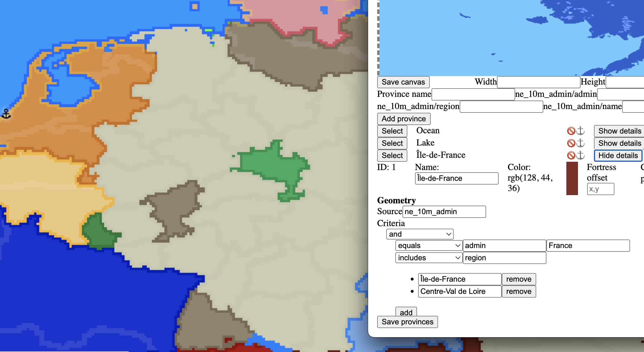
Task: Focus the ne_10m_admin/region input field
Action: coord(501,107)
